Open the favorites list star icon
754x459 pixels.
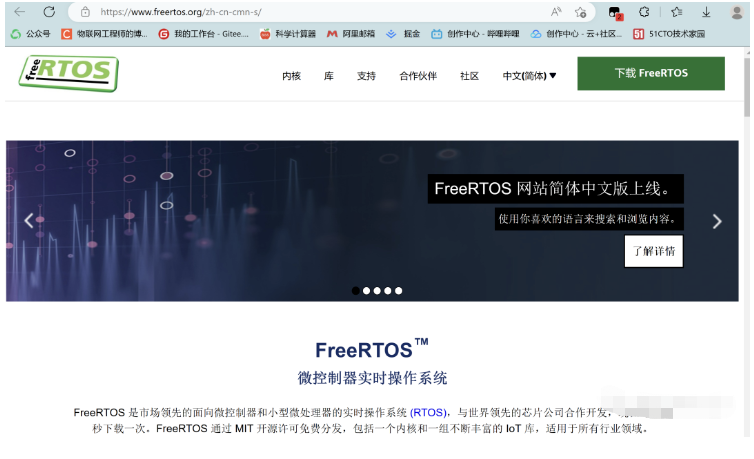coord(677,12)
